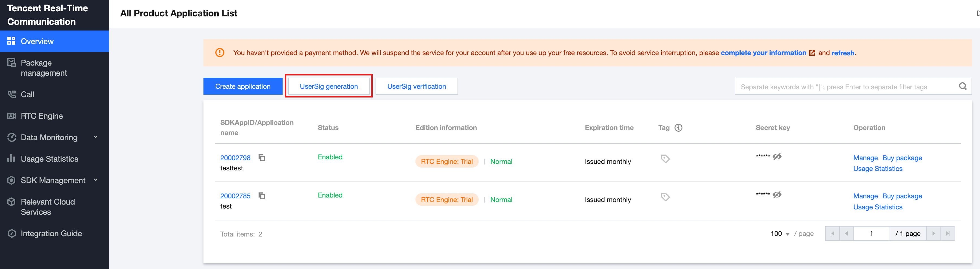Reveal secret key for application testtest
The height and width of the screenshot is (269, 980).
click(x=777, y=156)
